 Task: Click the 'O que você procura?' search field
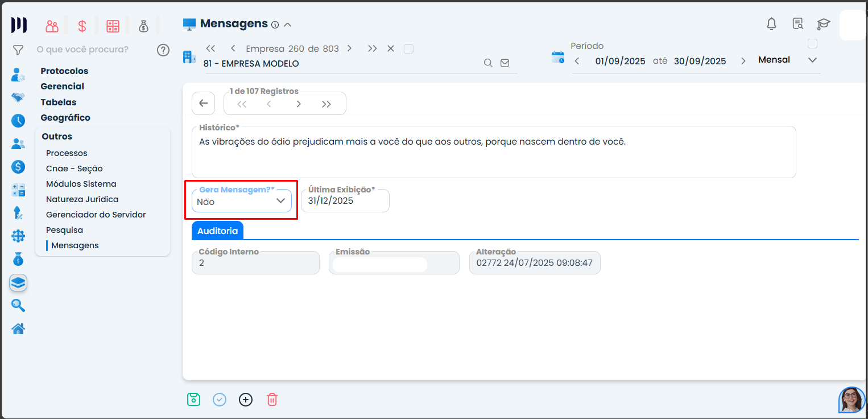pyautogui.click(x=82, y=50)
